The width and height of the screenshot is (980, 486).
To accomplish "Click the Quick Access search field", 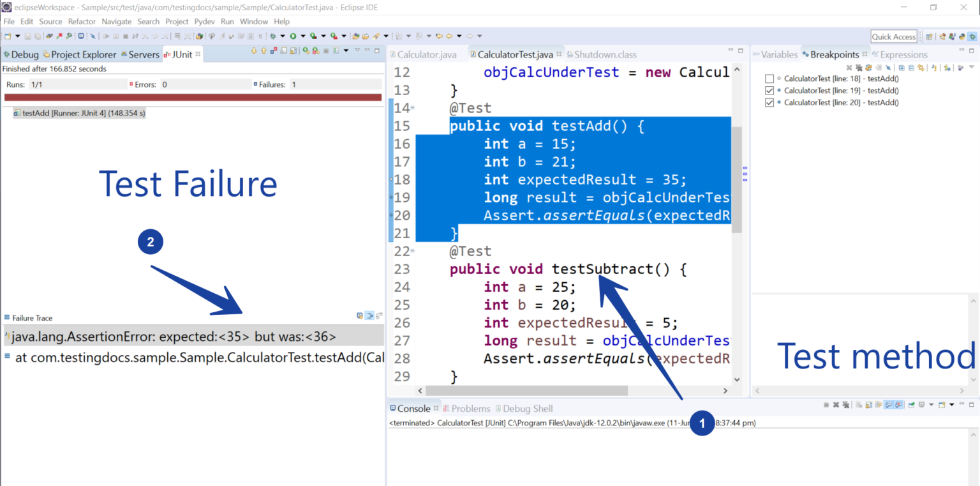I will 894,37.
